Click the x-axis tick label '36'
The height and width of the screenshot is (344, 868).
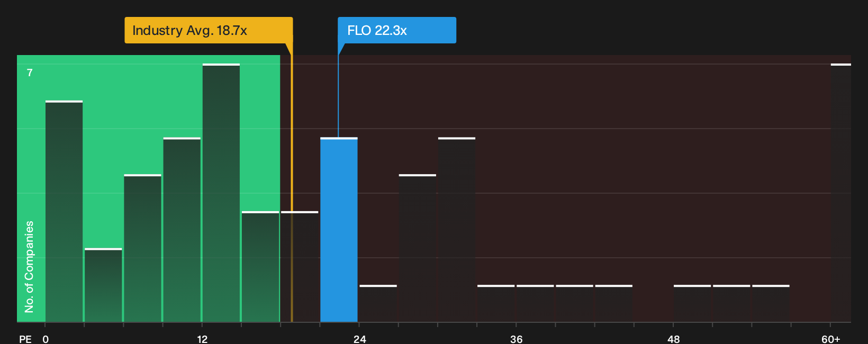coord(517,339)
